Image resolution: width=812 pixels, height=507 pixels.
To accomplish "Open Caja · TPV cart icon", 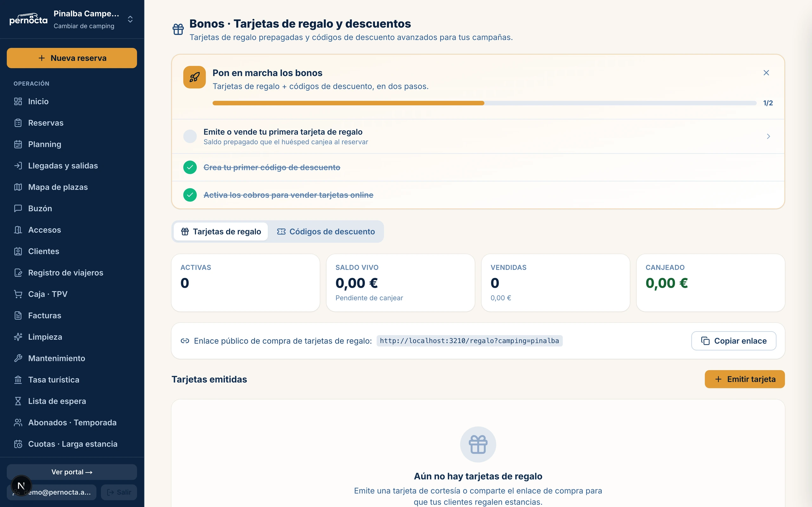I will pos(18,294).
